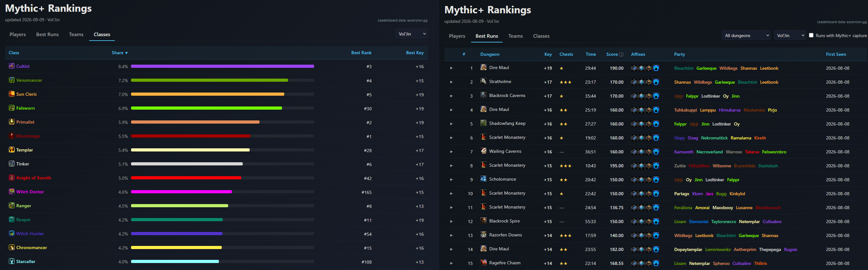Click the Blackrock Spire dungeon icon

pyautogui.click(x=483, y=221)
